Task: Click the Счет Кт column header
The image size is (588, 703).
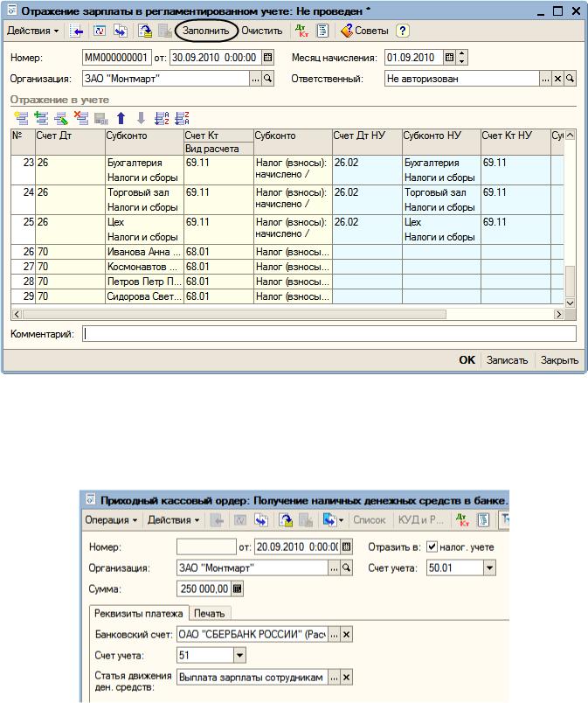Action: (218, 136)
